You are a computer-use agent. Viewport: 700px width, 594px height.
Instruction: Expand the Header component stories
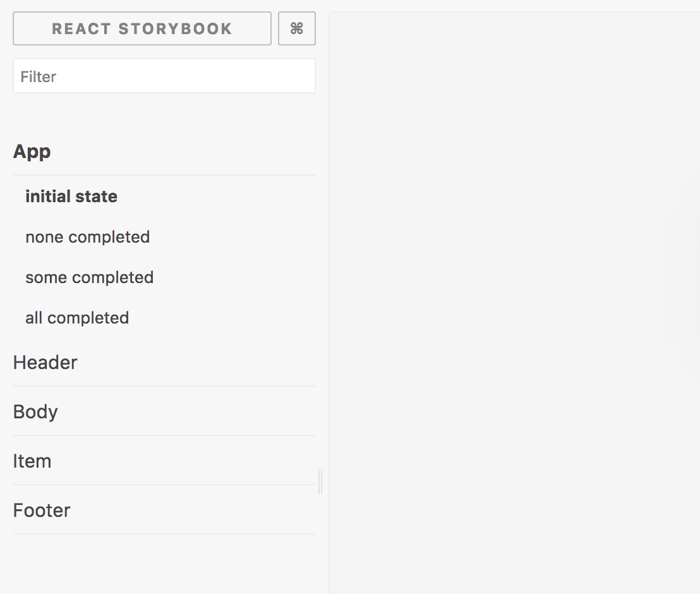point(45,362)
